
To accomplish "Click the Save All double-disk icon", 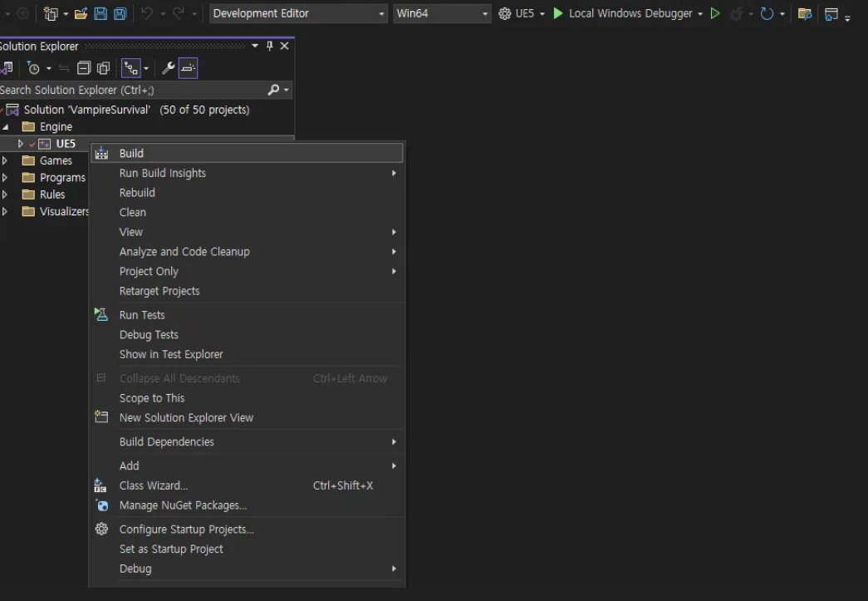I will tap(120, 13).
